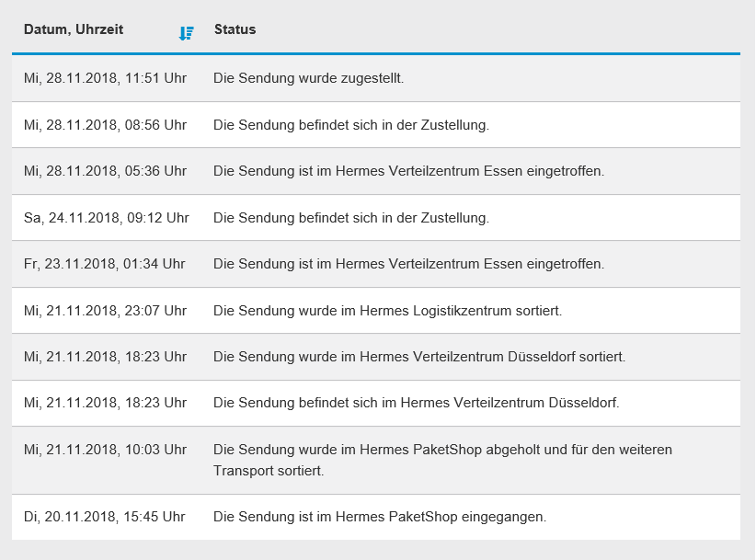Viewport: 756px width, 560px height.
Task: Select row dated 28.11.2018, 08:56 Uhr
Action: click(x=376, y=125)
